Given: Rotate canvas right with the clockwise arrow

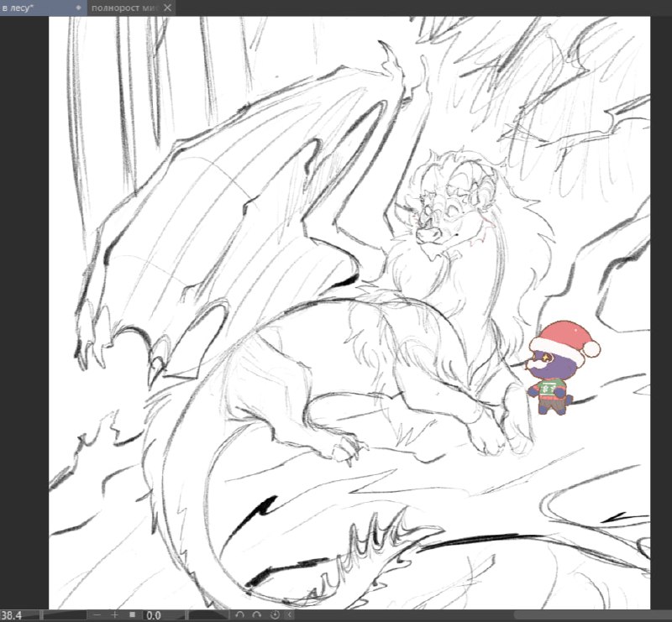Looking at the screenshot, I should (257, 615).
